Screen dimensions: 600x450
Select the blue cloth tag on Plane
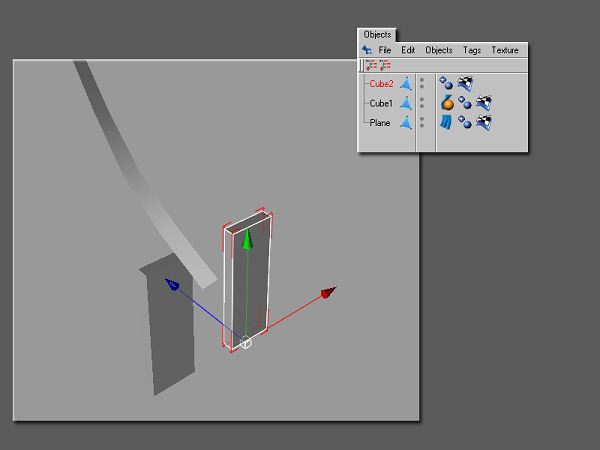(x=447, y=122)
